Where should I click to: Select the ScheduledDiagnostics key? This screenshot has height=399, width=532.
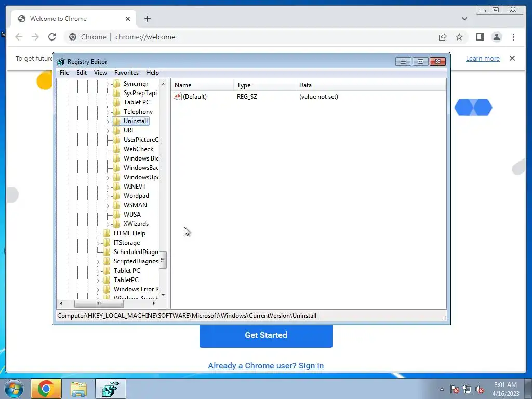pyautogui.click(x=136, y=252)
